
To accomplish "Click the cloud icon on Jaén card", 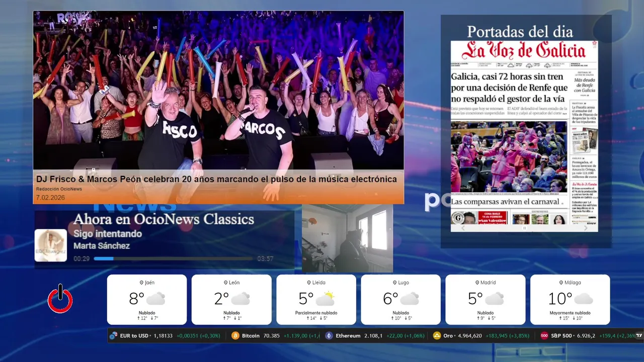I will [155, 299].
